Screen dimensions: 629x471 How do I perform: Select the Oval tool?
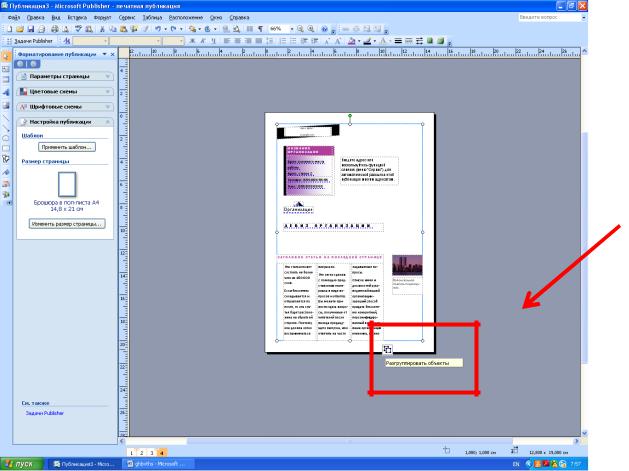pos(6,138)
